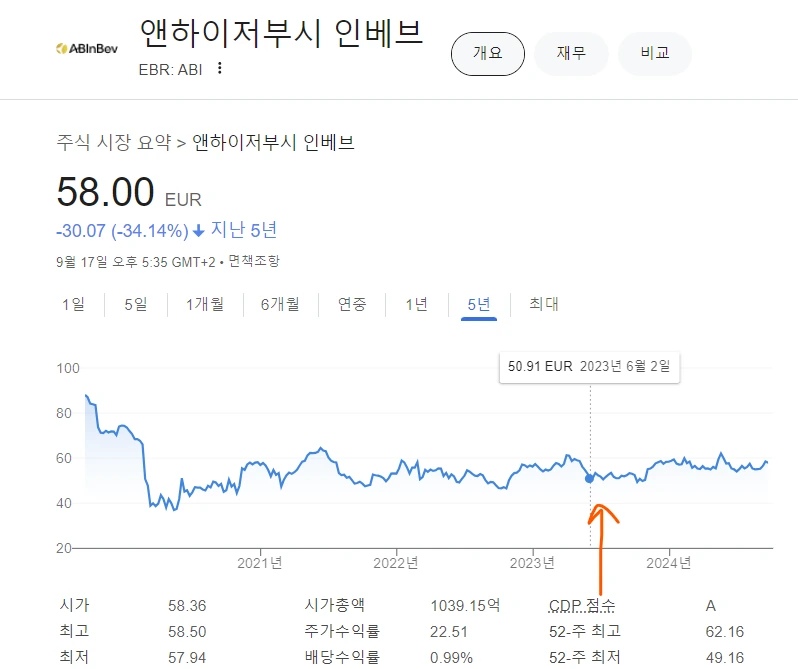798x669 pixels.
Task: Switch chart to 5일 range
Action: pos(136,304)
